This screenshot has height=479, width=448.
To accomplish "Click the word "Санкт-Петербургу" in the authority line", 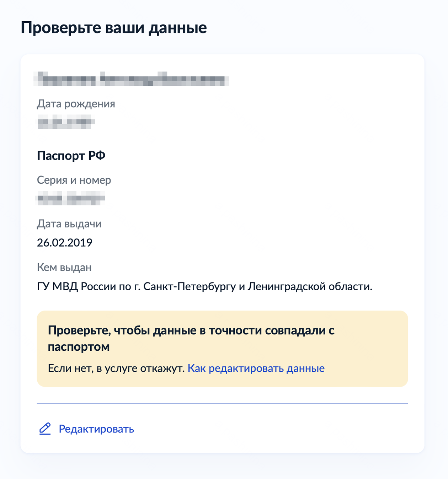I will (x=190, y=286).
